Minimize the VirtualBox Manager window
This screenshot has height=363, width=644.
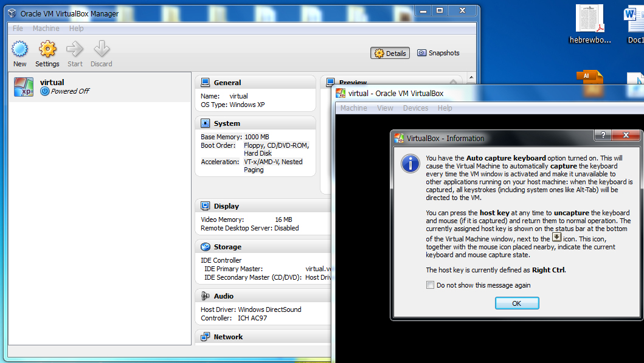point(423,10)
